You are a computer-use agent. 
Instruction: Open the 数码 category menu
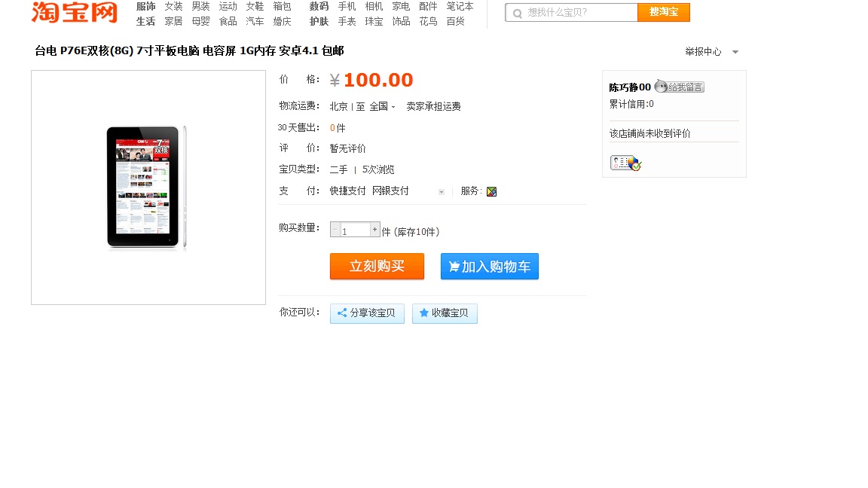pos(319,6)
